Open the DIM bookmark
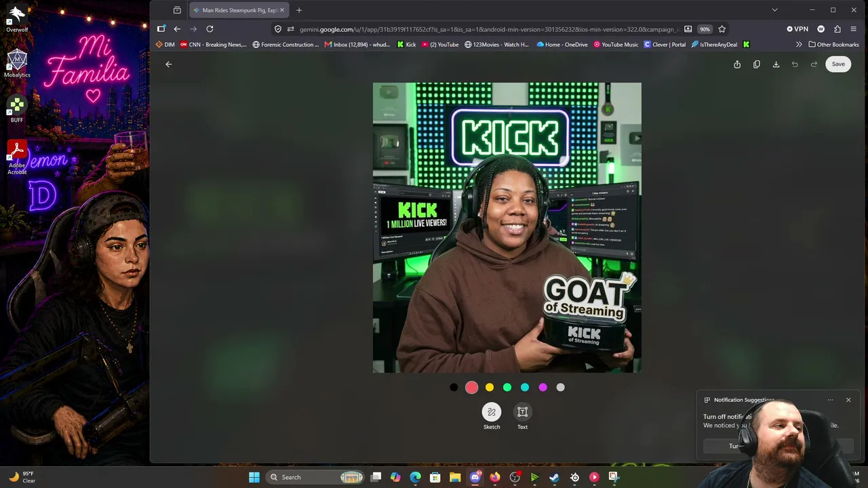 coord(165,45)
